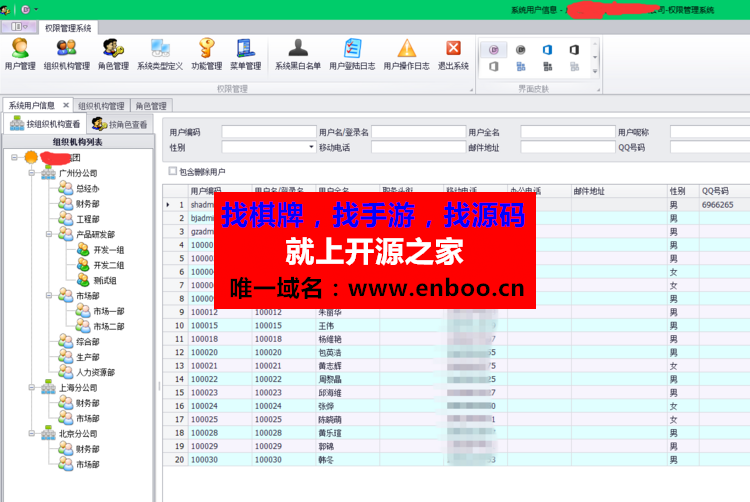Open 用户登陆日志

tap(352, 54)
